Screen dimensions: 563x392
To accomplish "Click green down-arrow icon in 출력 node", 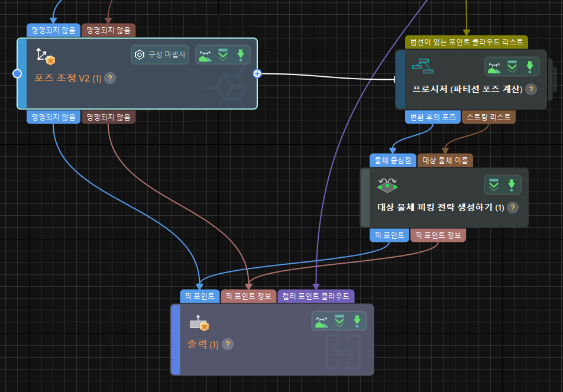I will click(357, 321).
